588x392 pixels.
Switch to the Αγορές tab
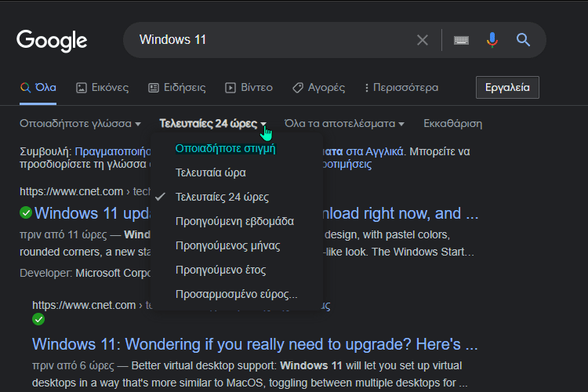pos(319,88)
